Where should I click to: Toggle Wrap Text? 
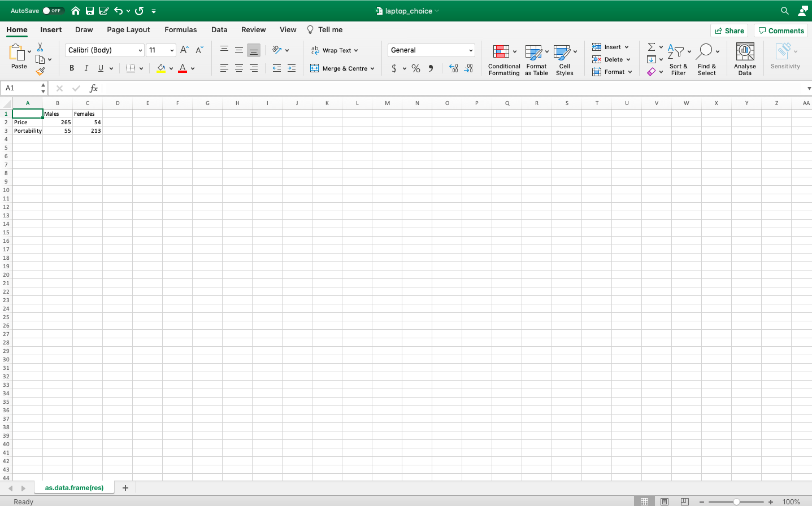pyautogui.click(x=335, y=50)
